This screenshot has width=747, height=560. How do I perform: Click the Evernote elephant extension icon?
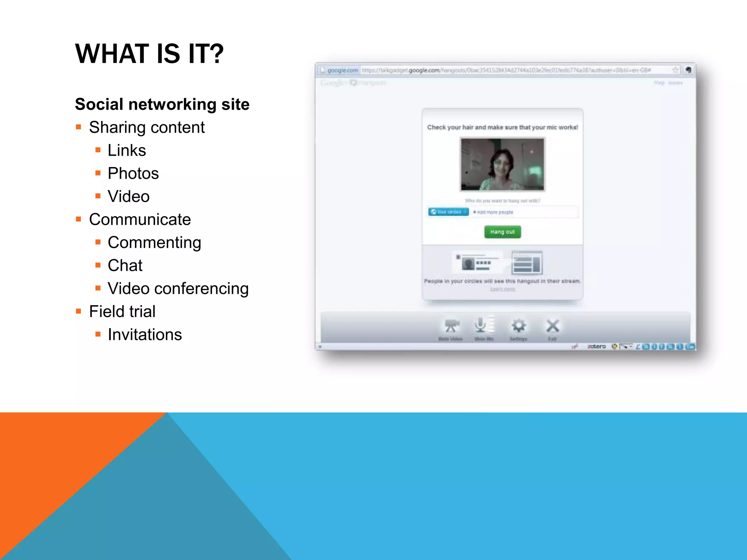click(x=688, y=70)
